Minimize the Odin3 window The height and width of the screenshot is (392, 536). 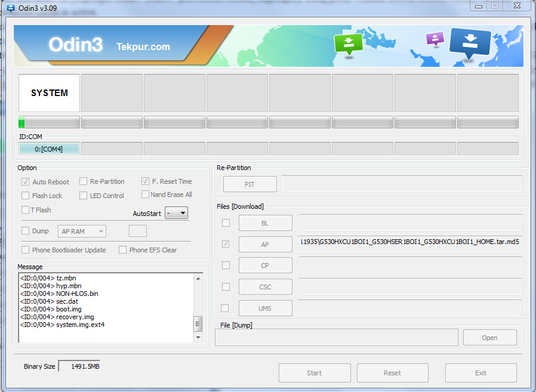(479, 6)
